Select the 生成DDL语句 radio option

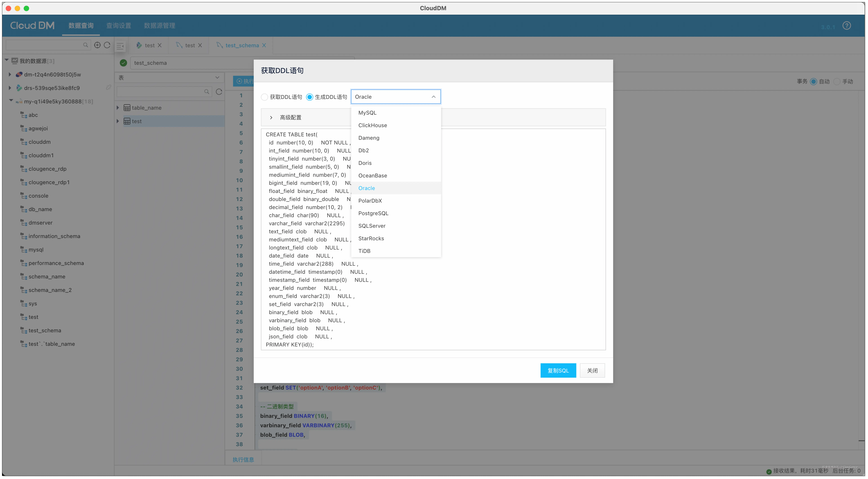309,97
